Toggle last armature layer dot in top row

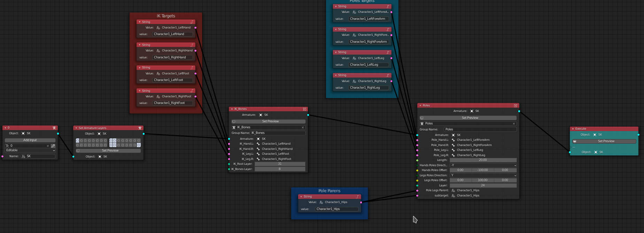[x=139, y=140]
